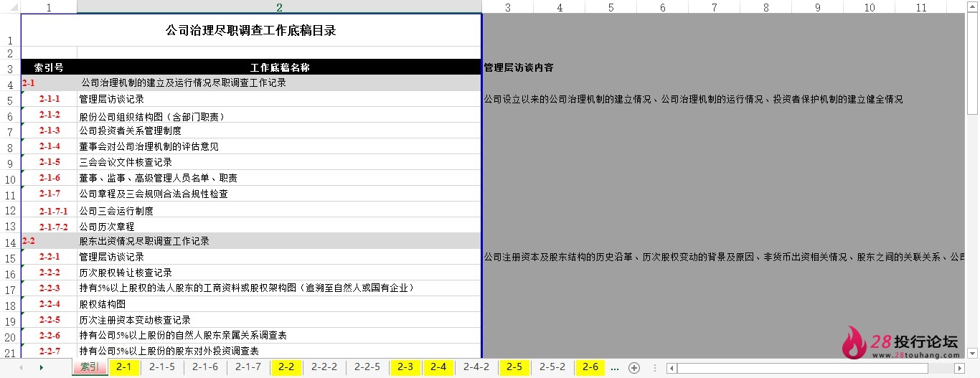Click index link 2-1-4
This screenshot has width=980, height=378.
pos(50,146)
